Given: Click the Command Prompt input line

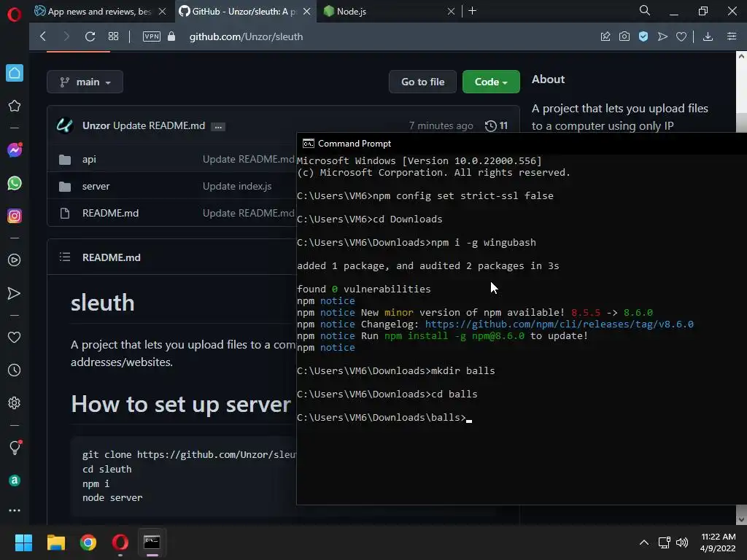Looking at the screenshot, I should 384,418.
